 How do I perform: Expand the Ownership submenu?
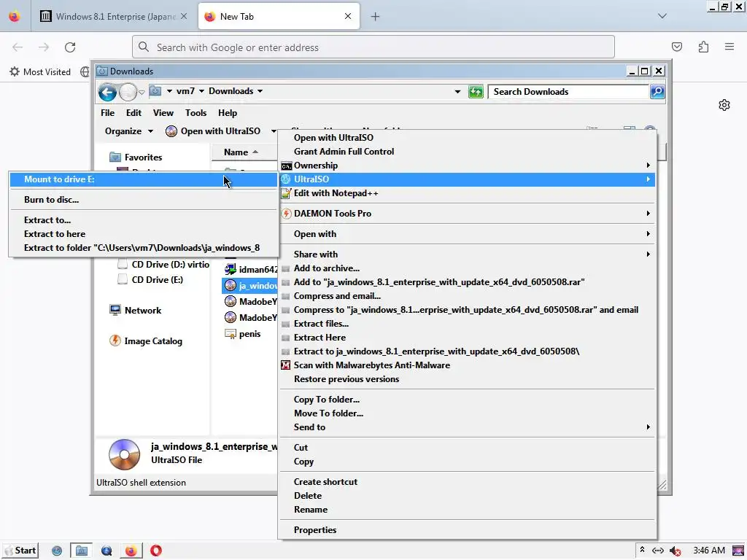click(468, 166)
